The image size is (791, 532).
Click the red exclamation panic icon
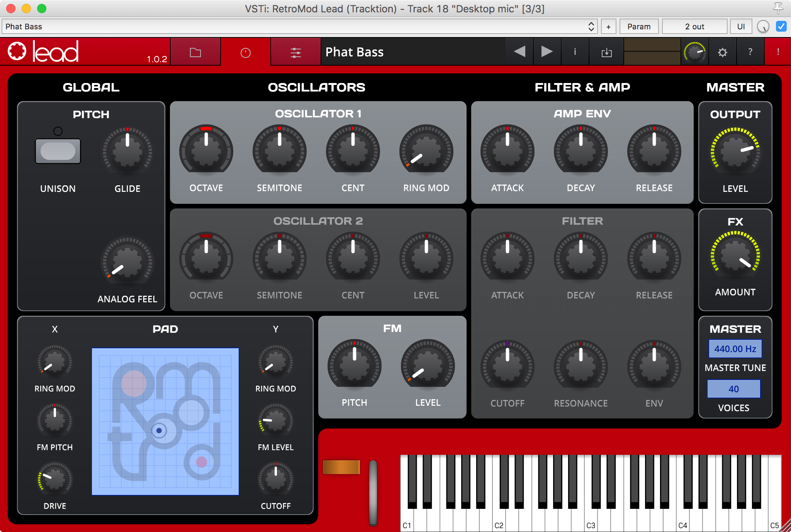778,52
